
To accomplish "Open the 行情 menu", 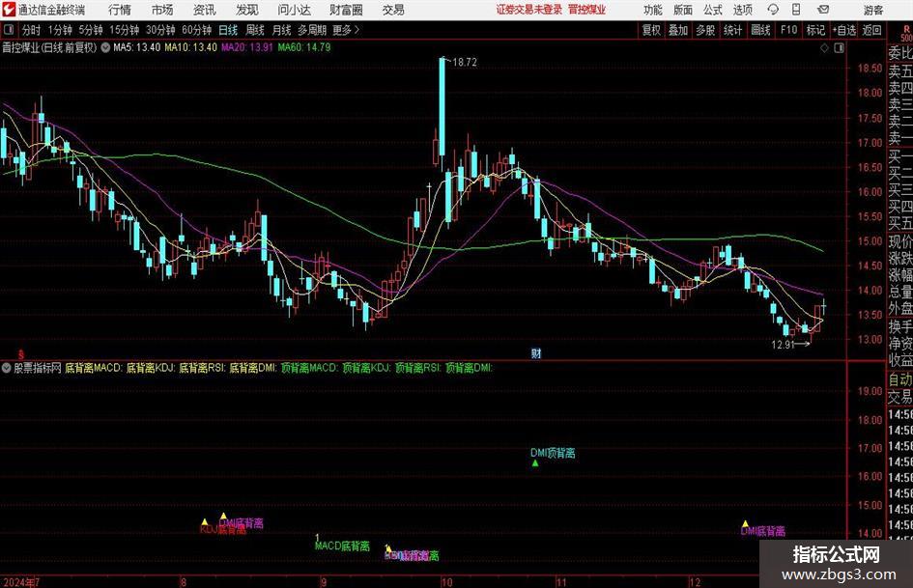I will [120, 10].
